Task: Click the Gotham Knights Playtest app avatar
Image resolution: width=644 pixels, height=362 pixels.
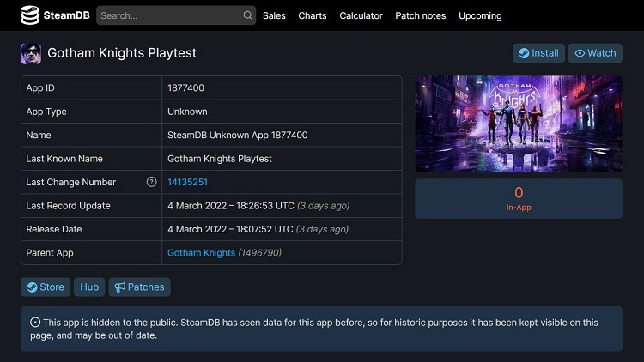Action: [31, 53]
